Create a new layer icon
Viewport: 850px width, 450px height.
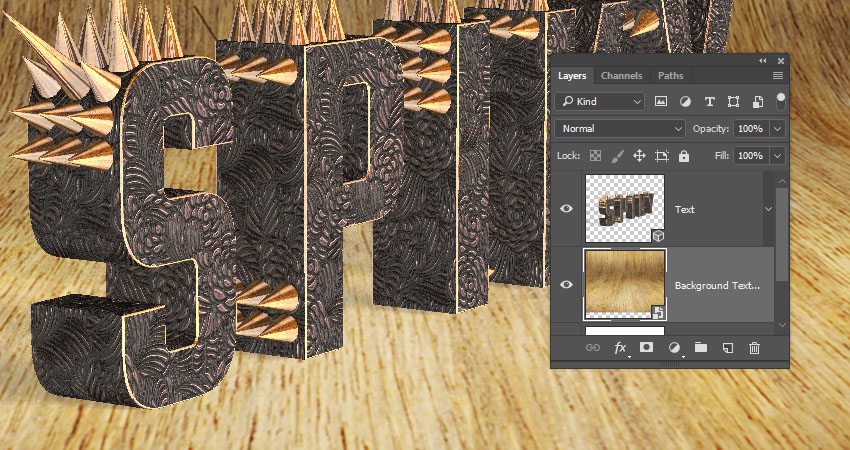coord(728,348)
